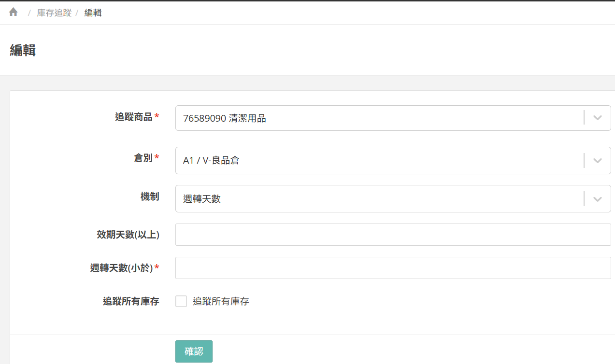The height and width of the screenshot is (364, 615).
Task: Click the 追蹤所有庫存 text beside checkbox
Action: pyautogui.click(x=221, y=302)
